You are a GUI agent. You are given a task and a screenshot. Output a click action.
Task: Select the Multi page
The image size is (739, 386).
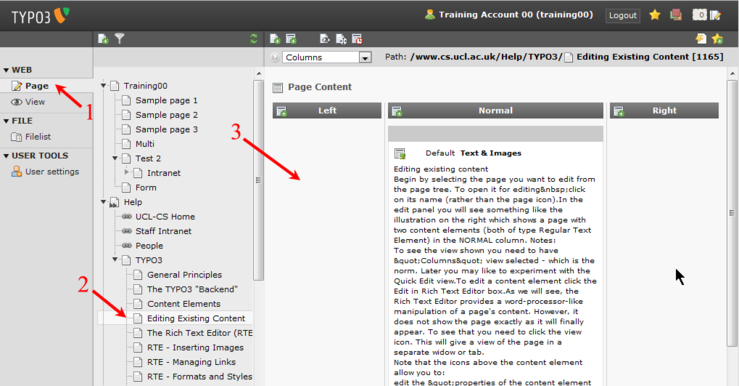pyautogui.click(x=145, y=144)
